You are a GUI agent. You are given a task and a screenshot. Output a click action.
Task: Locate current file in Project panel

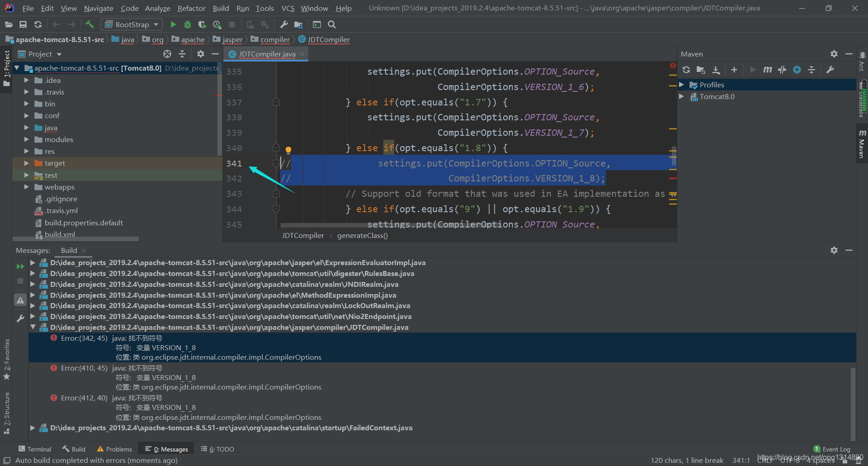click(167, 54)
